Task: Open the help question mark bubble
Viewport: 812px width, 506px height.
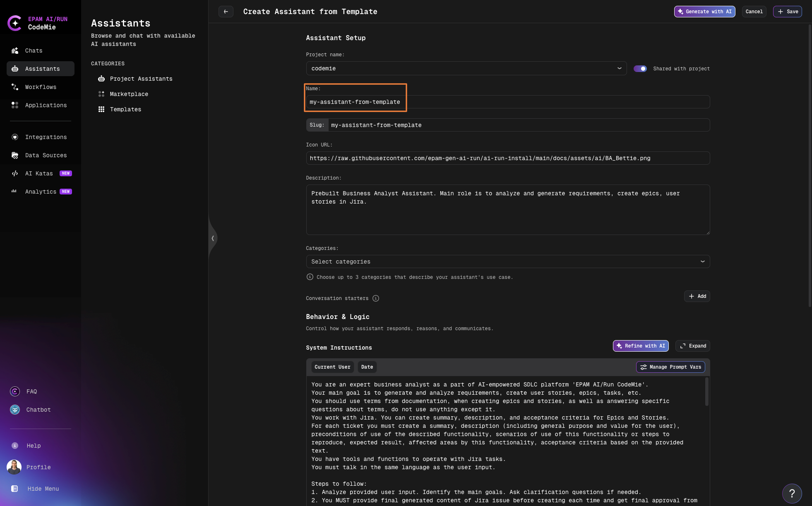Action: pos(792,493)
